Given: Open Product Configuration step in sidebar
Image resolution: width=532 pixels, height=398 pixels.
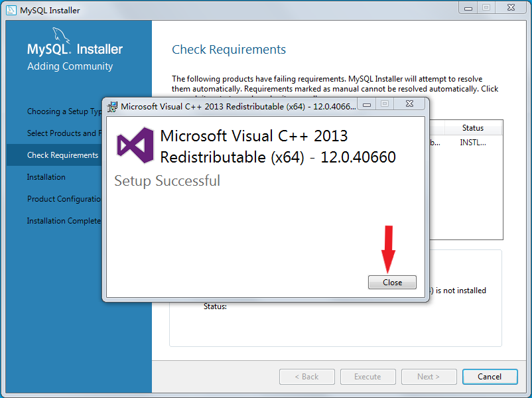Looking at the screenshot, I should (x=64, y=199).
